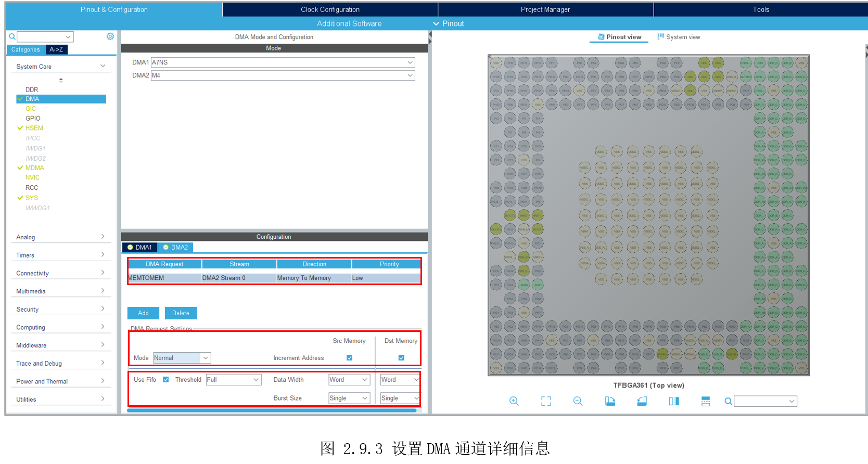Viewport: 868px width, 464px height.
Task: Open the Threshold dropdown set to Full
Action: click(234, 380)
